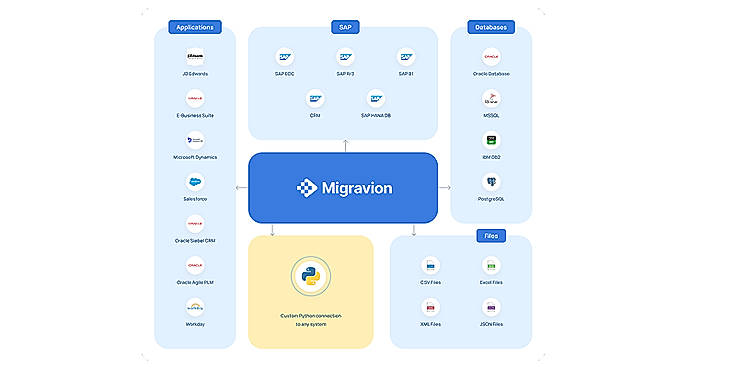This screenshot has width=736, height=368.
Task: Click the Python logo icon
Action: click(x=310, y=276)
